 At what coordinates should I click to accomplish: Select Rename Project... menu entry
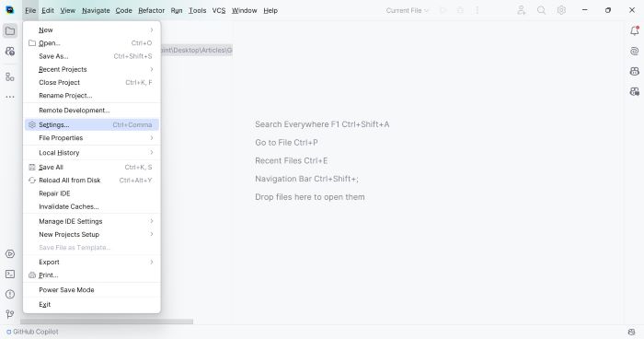[92, 96]
